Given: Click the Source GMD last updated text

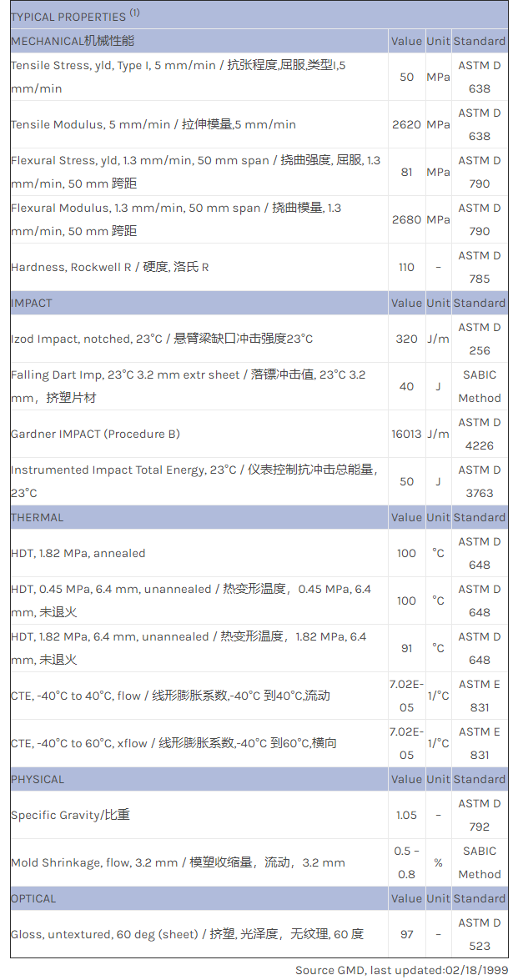Looking at the screenshot, I should [x=400, y=970].
